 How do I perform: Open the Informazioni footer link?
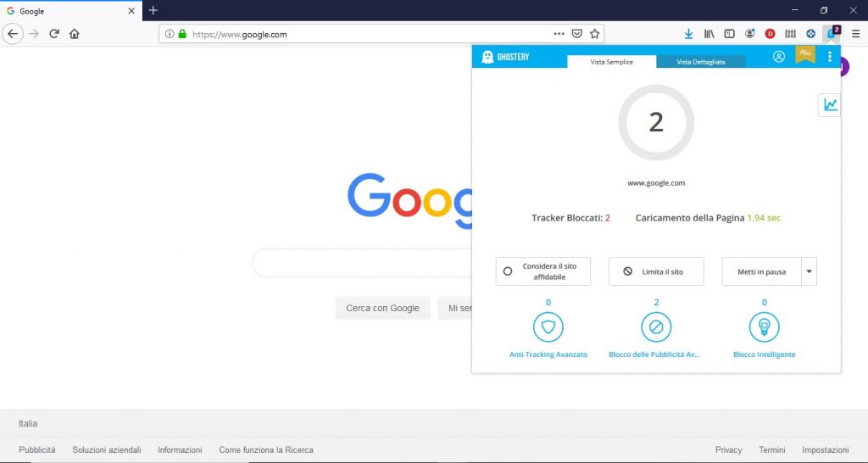point(180,449)
